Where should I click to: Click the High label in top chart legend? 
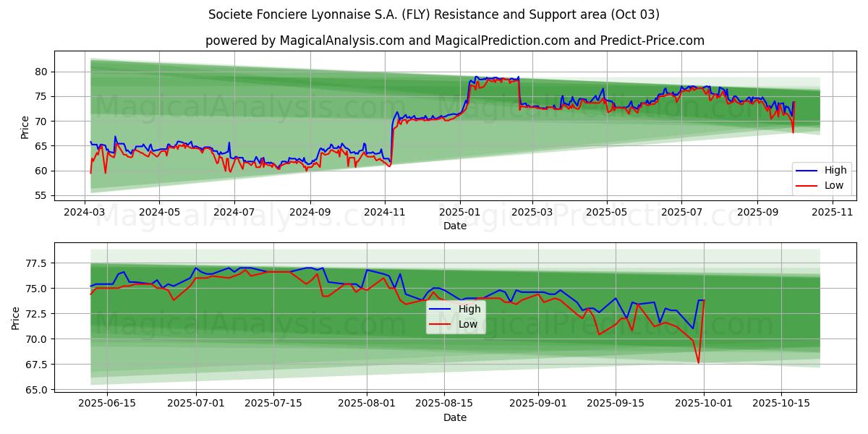click(835, 171)
